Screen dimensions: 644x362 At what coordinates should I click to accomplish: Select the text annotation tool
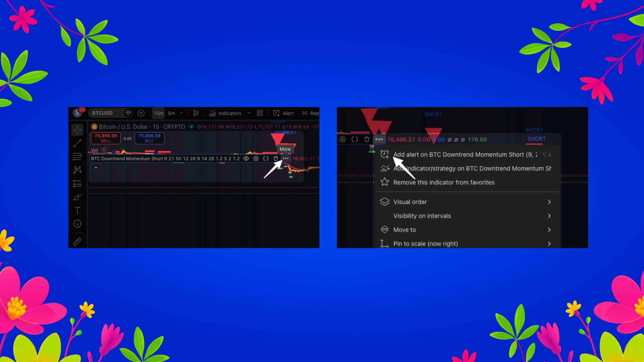[x=77, y=210]
